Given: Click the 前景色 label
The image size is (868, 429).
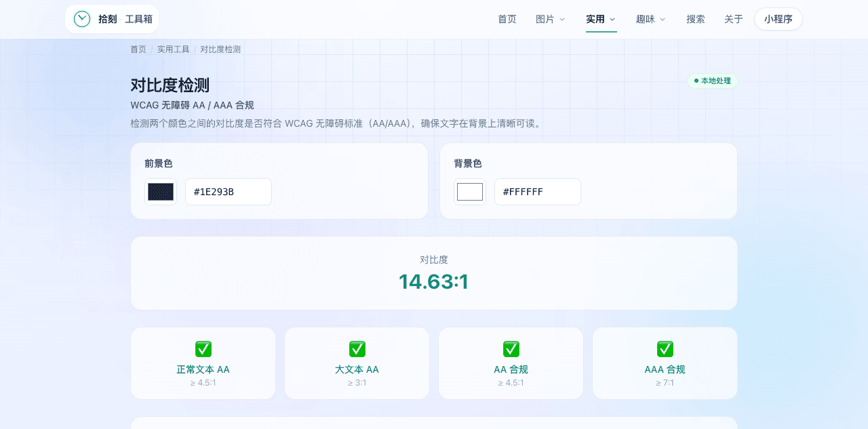Looking at the screenshot, I should (x=159, y=163).
